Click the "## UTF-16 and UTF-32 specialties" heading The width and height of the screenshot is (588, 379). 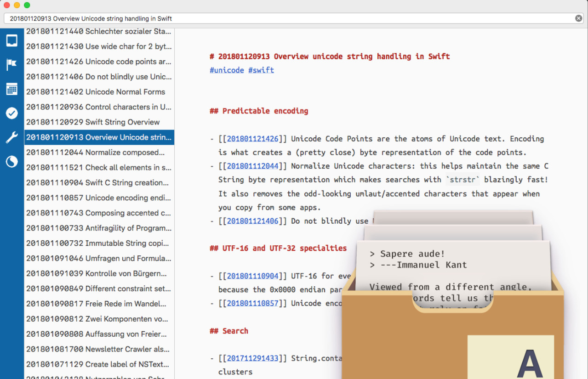278,249
